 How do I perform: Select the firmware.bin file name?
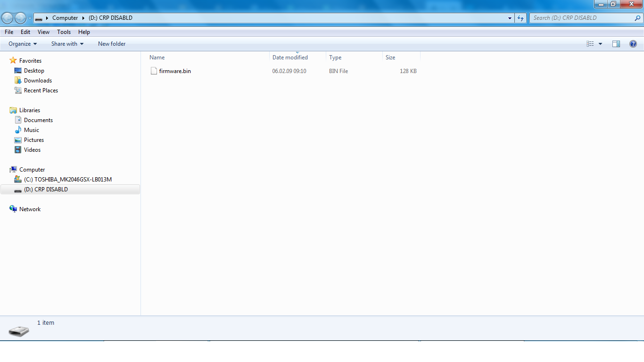[x=175, y=71]
